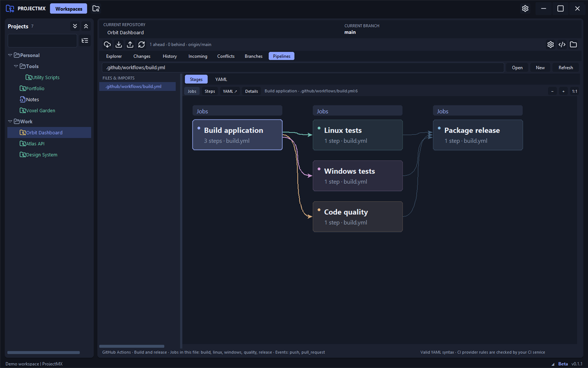This screenshot has height=368, width=588.
Task: Click the Atlas API repository icon
Action: [22, 144]
